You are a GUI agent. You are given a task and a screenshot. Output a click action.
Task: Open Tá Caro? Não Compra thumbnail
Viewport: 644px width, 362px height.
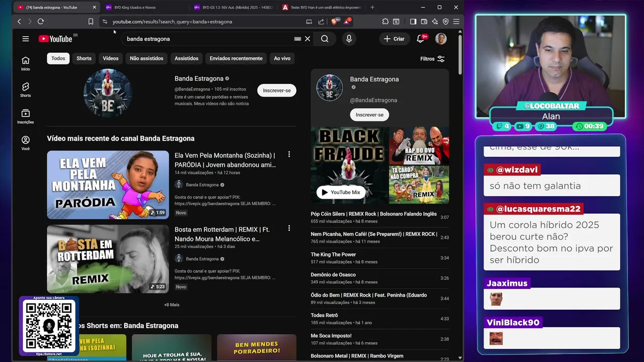pos(419,185)
